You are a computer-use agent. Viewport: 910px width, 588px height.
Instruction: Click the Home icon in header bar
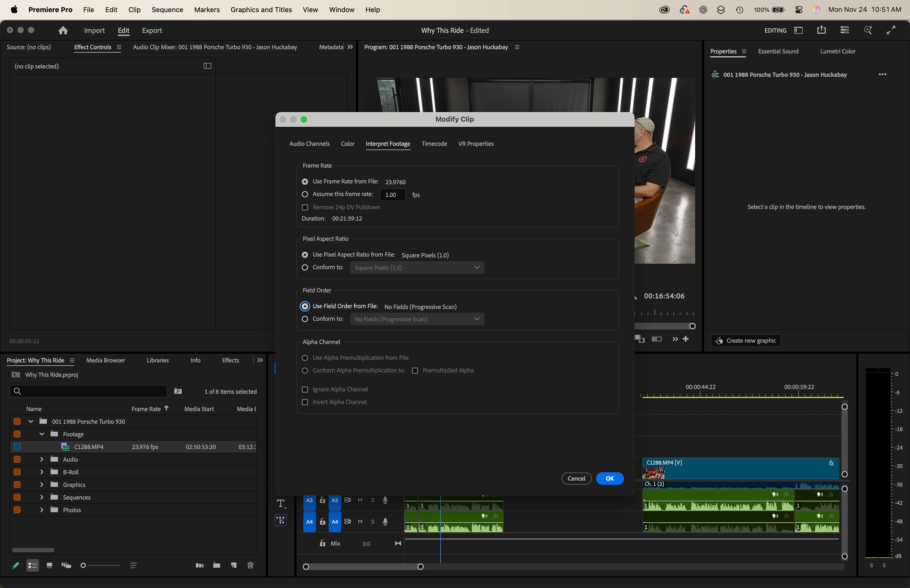click(x=63, y=31)
